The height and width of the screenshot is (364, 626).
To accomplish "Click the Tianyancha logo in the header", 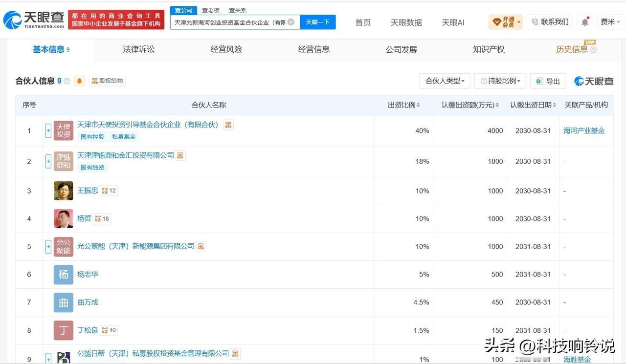I will click(x=34, y=20).
